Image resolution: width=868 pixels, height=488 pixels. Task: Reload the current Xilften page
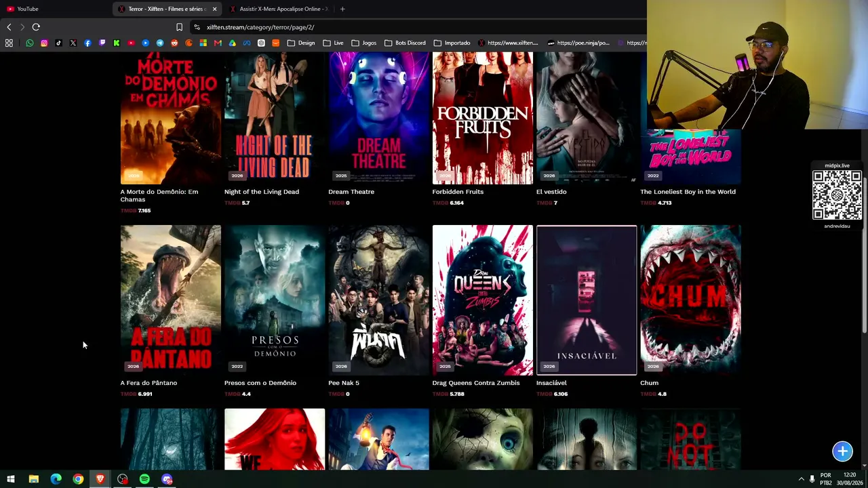tap(36, 27)
